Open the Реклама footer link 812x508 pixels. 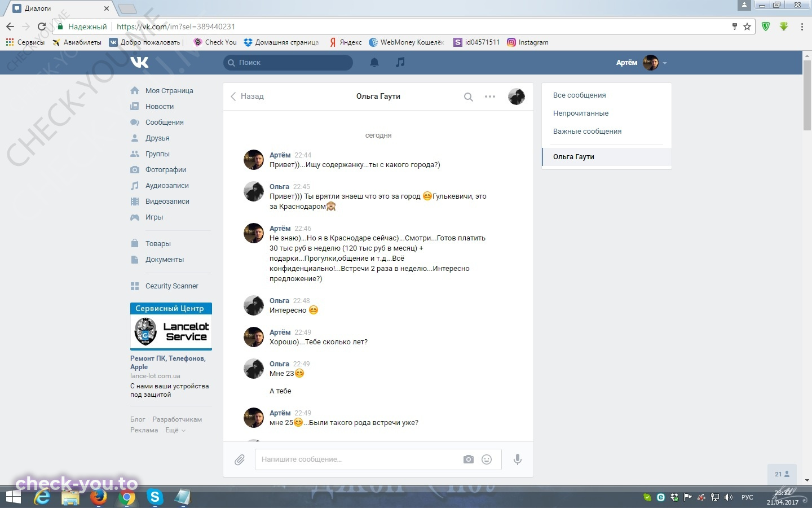[x=144, y=430]
